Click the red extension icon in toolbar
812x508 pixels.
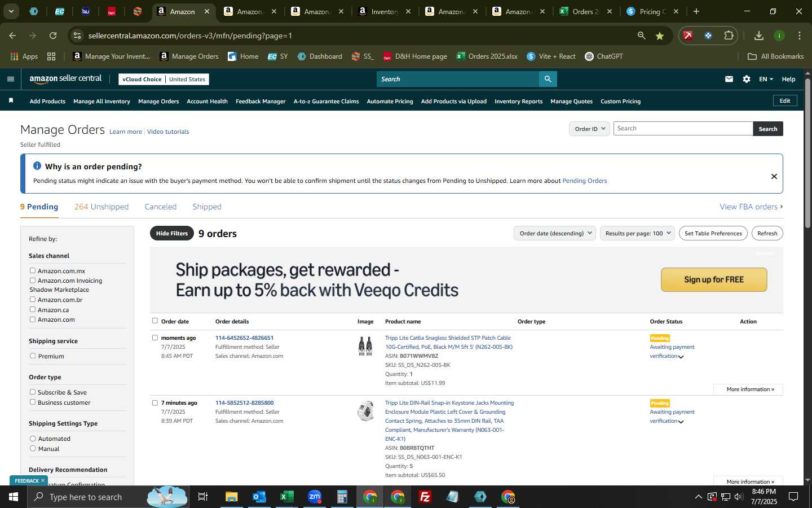[x=688, y=36]
